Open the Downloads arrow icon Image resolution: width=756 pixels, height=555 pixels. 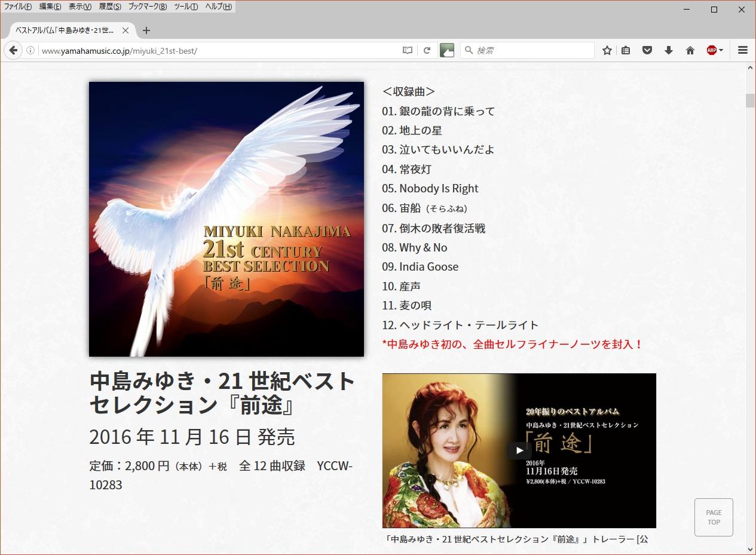click(669, 51)
